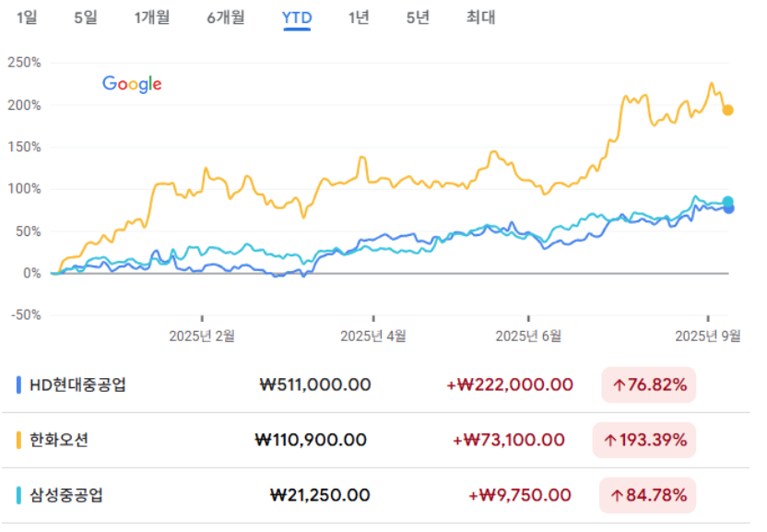Click the 193.39% gain badge
This screenshot has height=532, width=767.
click(x=644, y=440)
